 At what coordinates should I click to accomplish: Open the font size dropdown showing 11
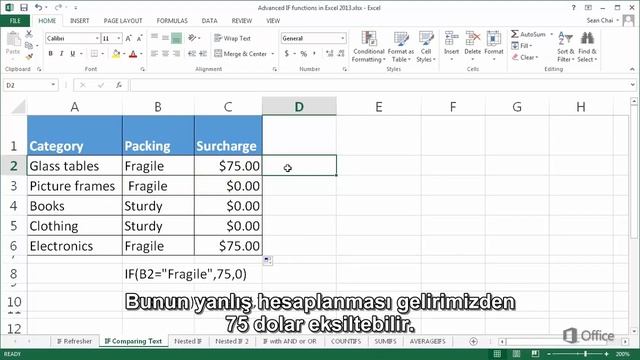[119, 38]
